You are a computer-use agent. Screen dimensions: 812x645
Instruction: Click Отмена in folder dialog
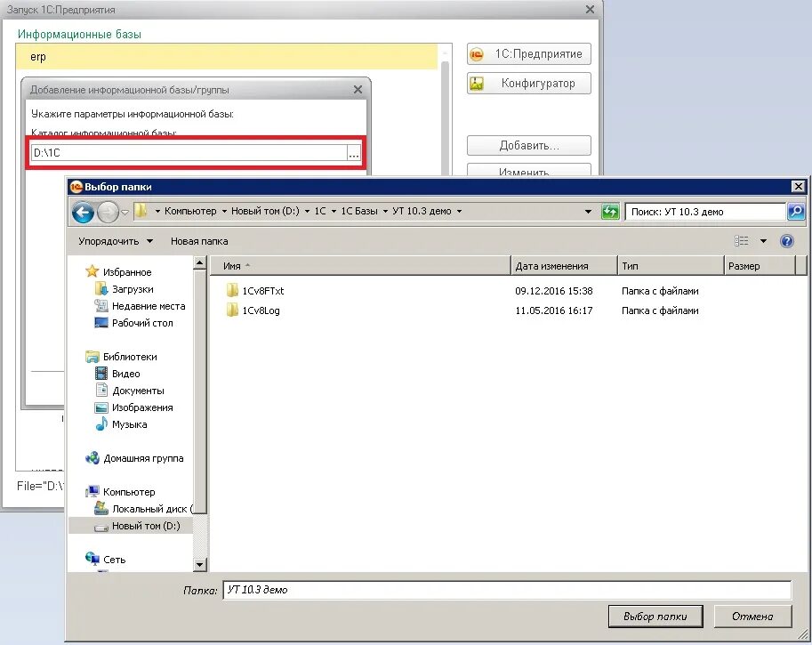pyautogui.click(x=752, y=617)
